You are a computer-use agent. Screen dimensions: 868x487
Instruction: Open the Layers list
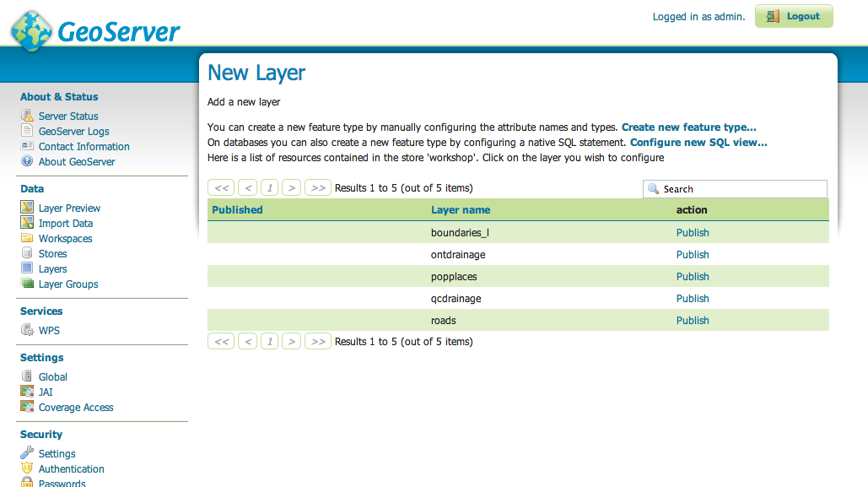coord(52,269)
